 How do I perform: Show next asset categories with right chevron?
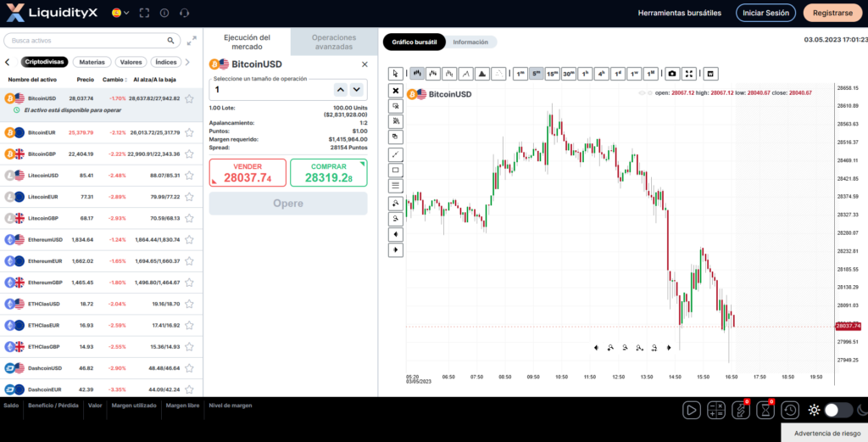click(187, 62)
